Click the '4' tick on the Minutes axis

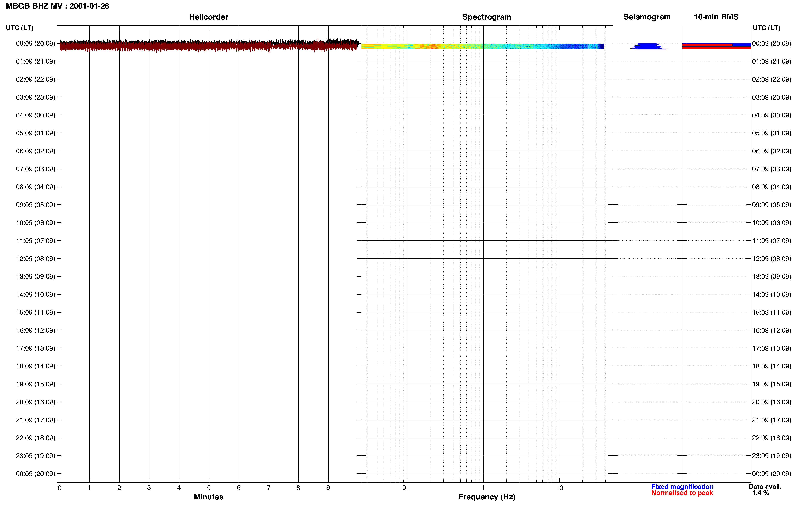pyautogui.click(x=179, y=487)
